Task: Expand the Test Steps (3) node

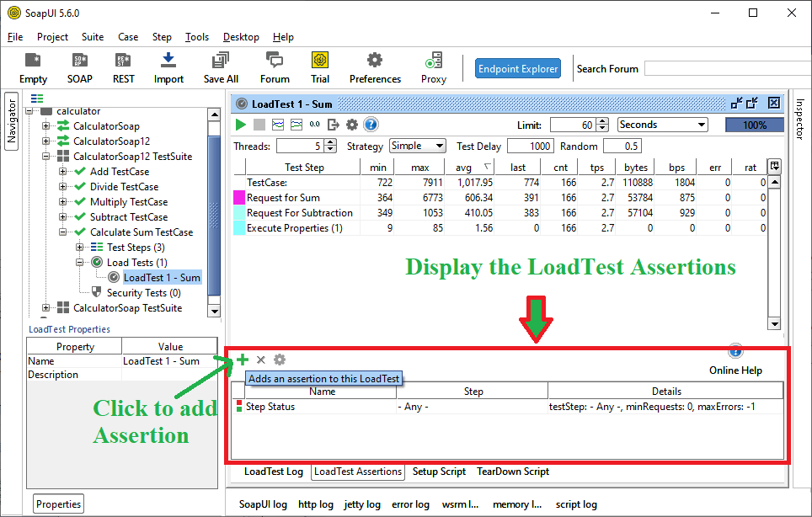Action: click(80, 247)
